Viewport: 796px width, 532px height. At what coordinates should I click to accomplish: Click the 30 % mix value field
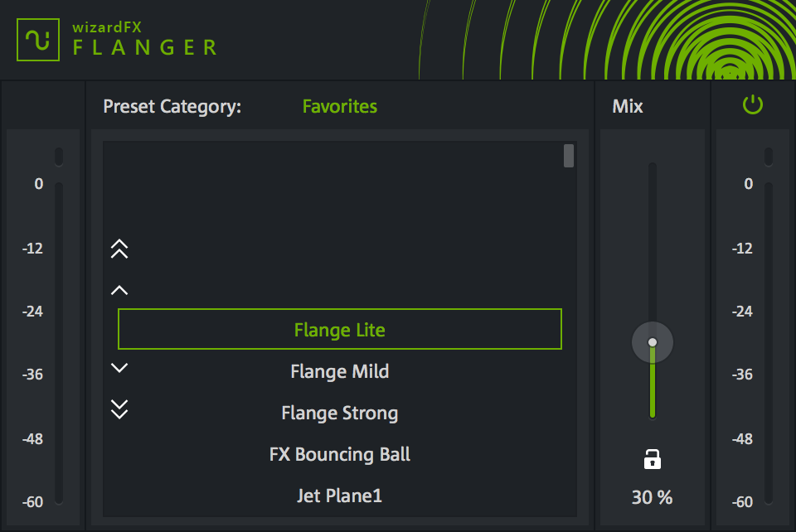(x=653, y=497)
